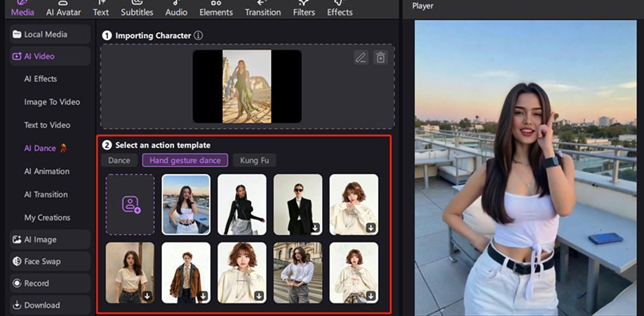Viewport: 644px width, 316px height.
Task: Delete imported character with trash icon
Action: [381, 58]
